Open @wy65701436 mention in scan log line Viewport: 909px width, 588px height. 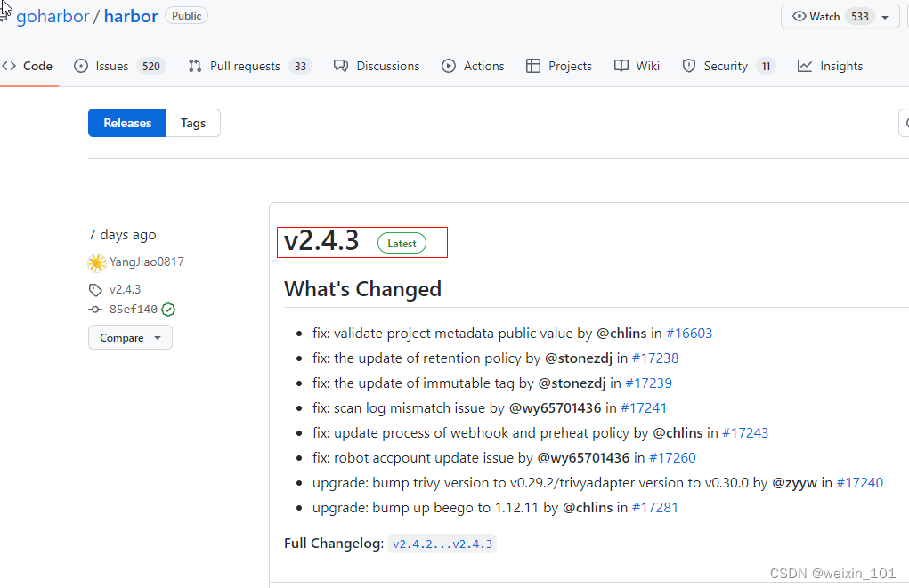(555, 407)
